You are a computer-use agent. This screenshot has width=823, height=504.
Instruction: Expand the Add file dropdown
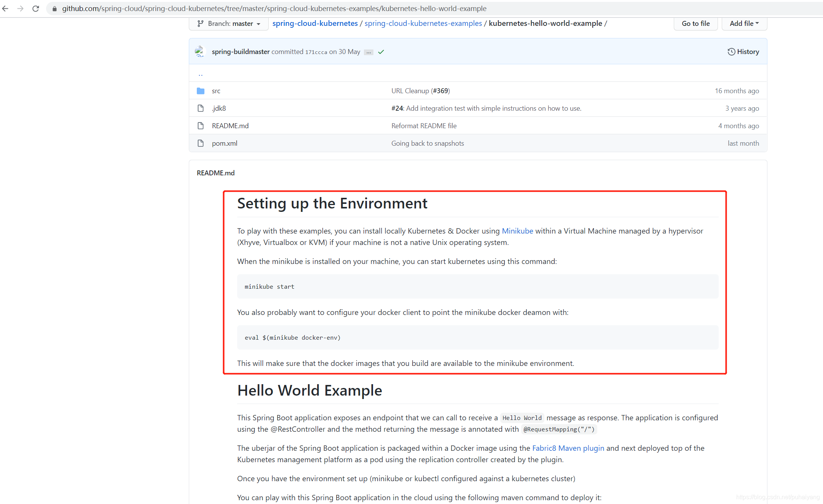coord(744,24)
